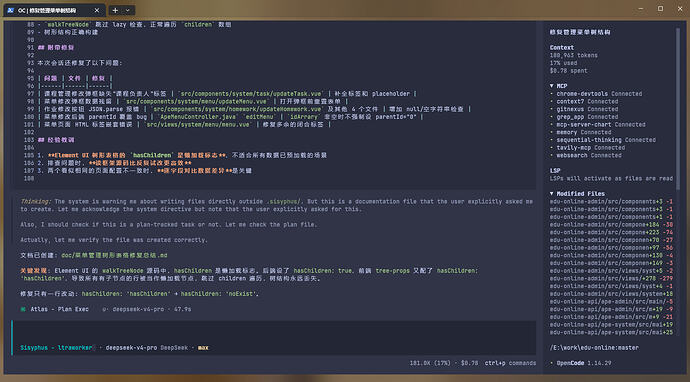Click modified file with +223 -74 changes
This screenshot has width=690, height=382.
[x=611, y=232]
